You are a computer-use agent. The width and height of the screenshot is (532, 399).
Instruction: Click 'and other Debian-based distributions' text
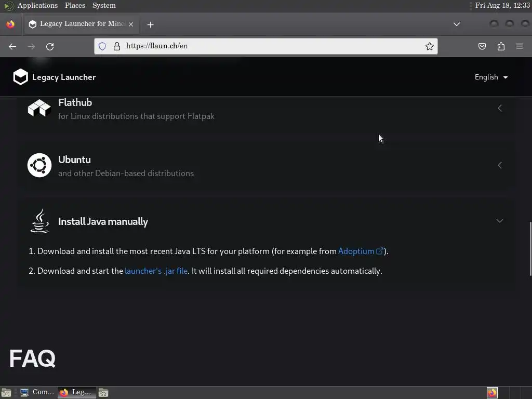pos(126,173)
